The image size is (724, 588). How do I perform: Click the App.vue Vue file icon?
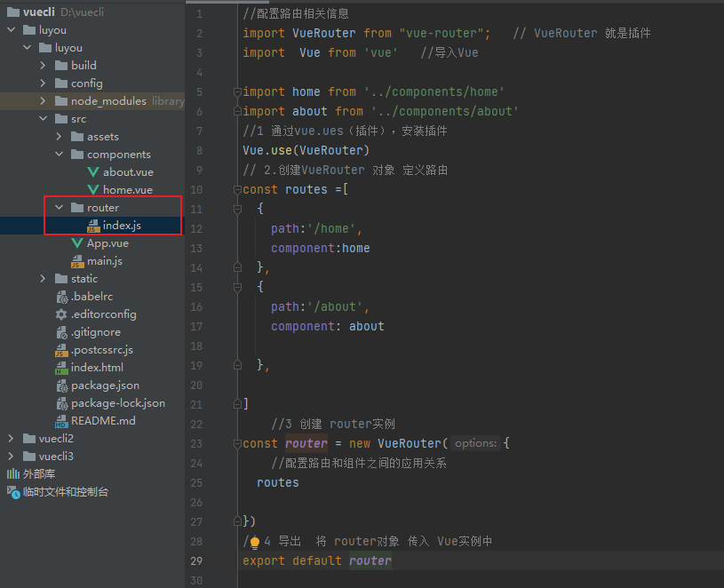tap(77, 243)
